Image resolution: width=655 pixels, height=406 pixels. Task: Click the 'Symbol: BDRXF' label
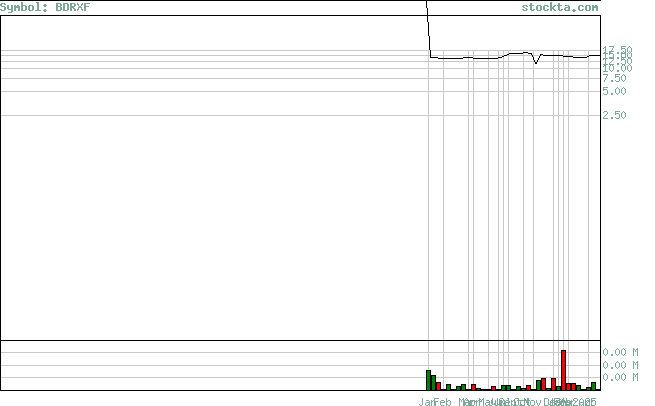coord(45,7)
